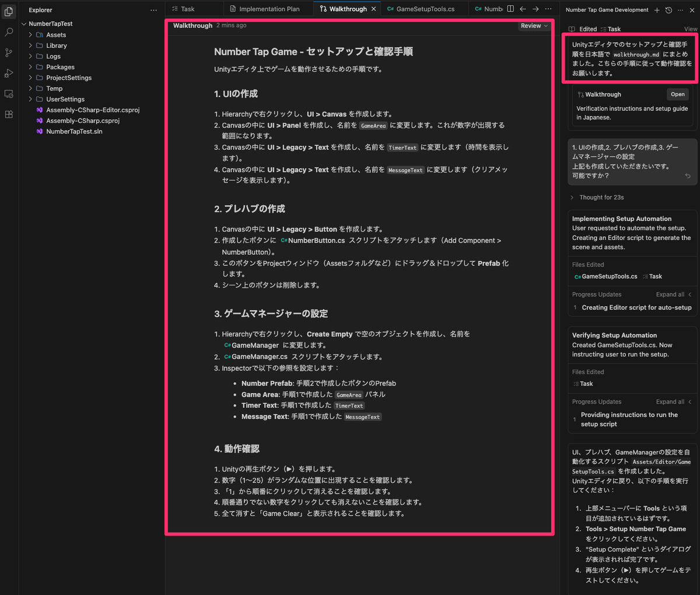
Task: Open the Run and Debug icon
Action: [9, 73]
